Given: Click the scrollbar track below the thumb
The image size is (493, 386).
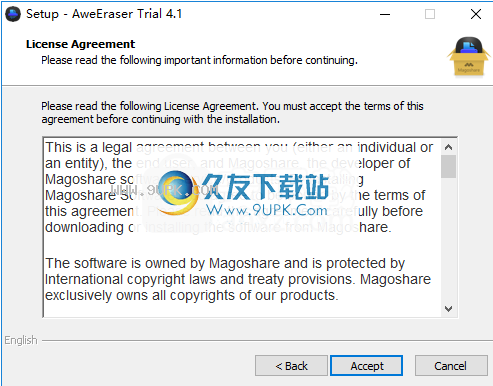Looking at the screenshot, I should (448, 240).
